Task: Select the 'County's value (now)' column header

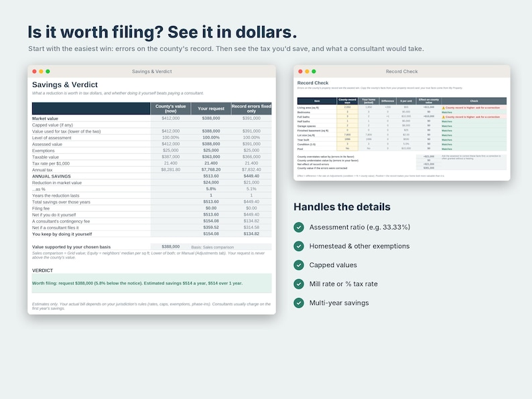Action: click(170, 108)
